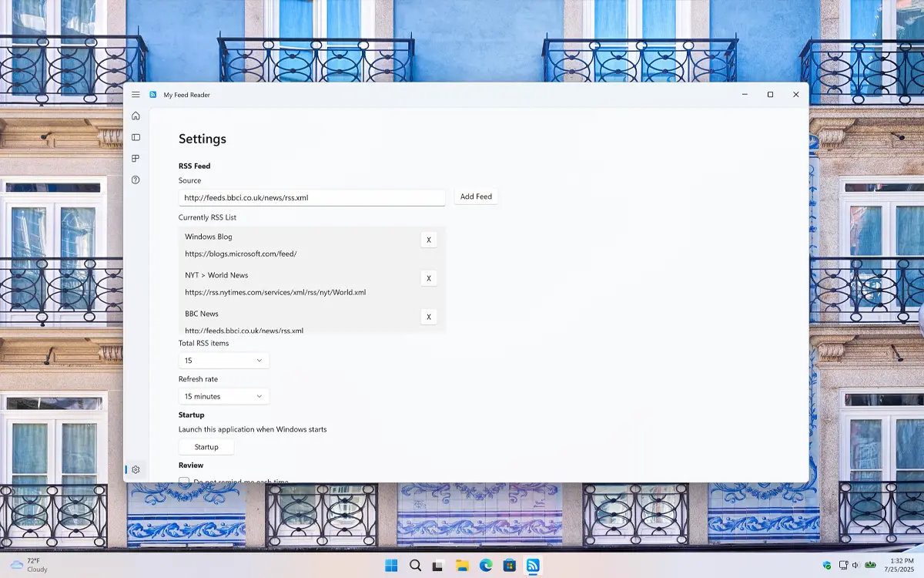
Task: Go to the Home page icon
Action: pos(136,116)
